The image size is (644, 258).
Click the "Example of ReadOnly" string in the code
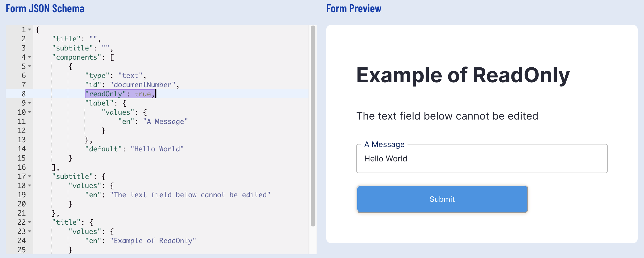(153, 241)
